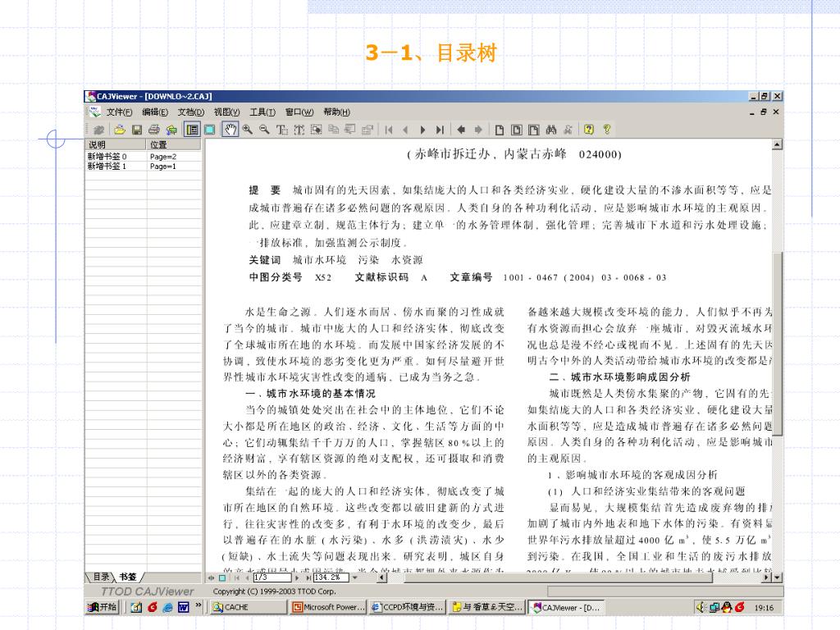This screenshot has width=840, height=630.
Task: Click the black Back navigation arrow
Action: coord(461,129)
